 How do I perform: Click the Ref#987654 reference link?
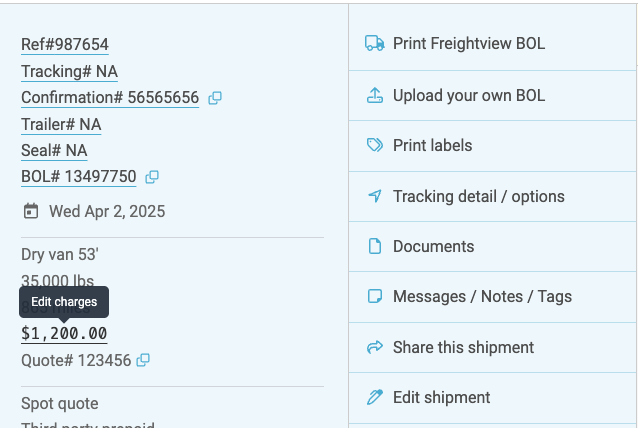coord(65,44)
